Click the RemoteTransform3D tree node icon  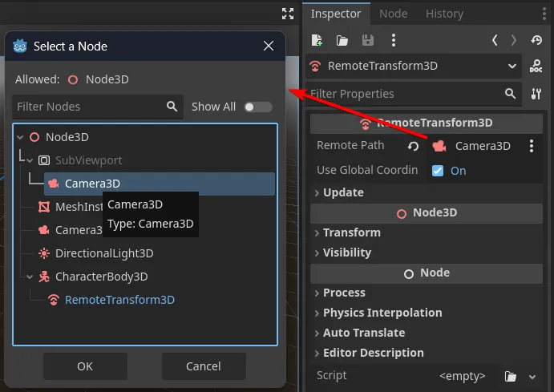pos(54,300)
